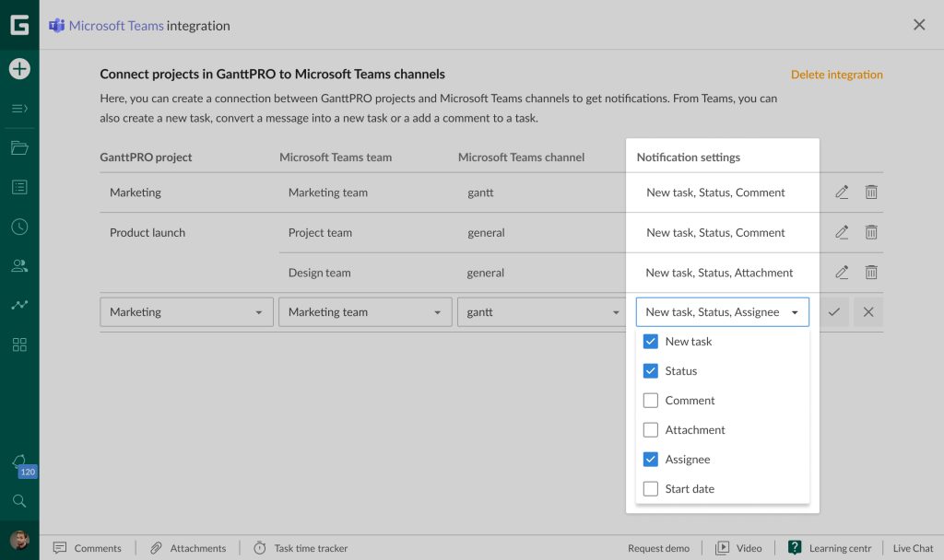Enable the Comment notification checkbox
The width and height of the screenshot is (944, 560).
(651, 401)
